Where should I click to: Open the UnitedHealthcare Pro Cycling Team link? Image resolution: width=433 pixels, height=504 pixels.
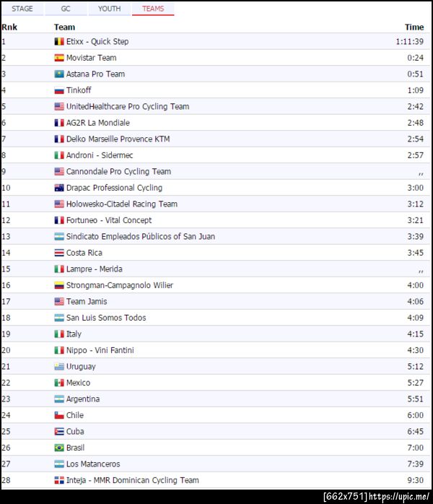coord(128,107)
